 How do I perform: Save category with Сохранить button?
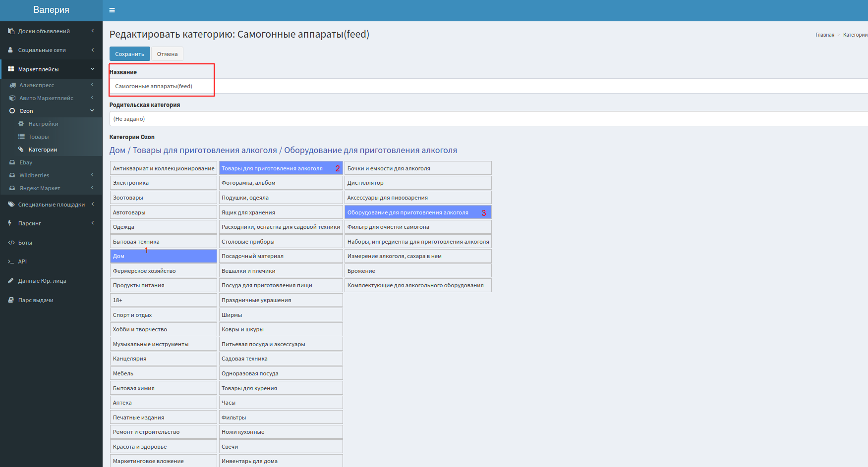130,54
